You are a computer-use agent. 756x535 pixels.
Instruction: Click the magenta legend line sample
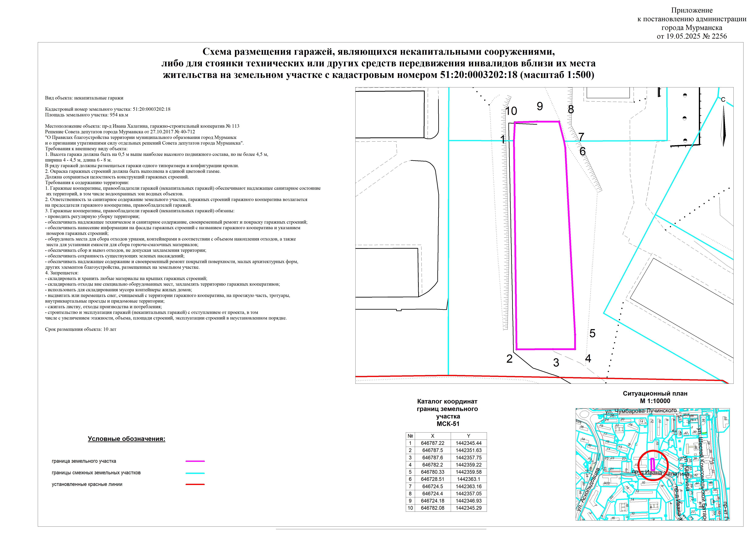click(x=195, y=461)
